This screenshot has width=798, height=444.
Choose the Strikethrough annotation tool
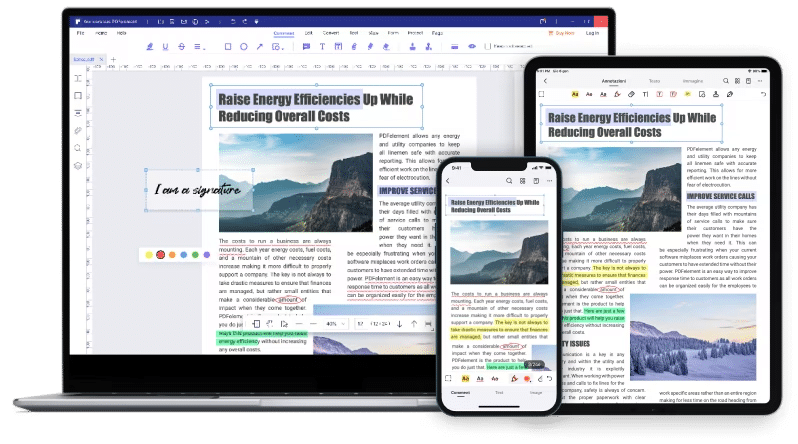coord(183,46)
